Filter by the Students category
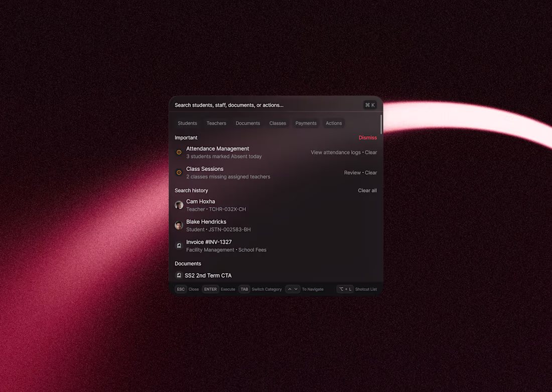552x392 pixels. pyautogui.click(x=187, y=123)
